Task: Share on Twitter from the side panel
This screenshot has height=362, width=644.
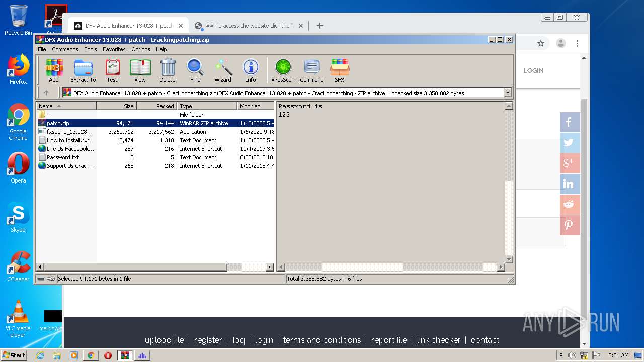Action: tap(570, 143)
